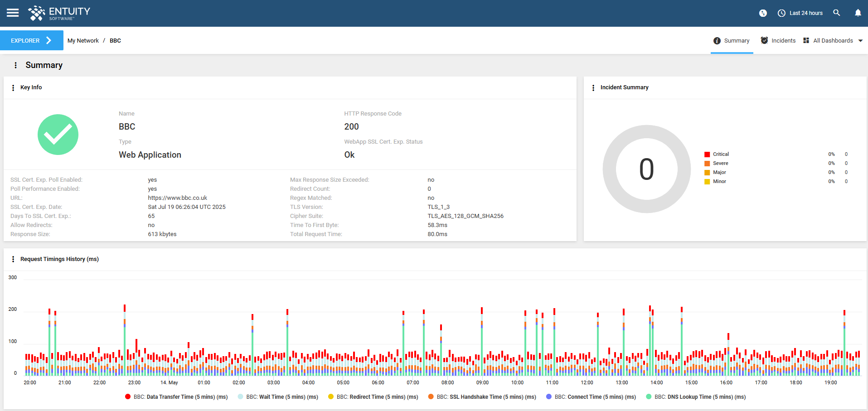Click the Days To SSL Cert. Exp. value 65
The height and width of the screenshot is (411, 868).
[151, 216]
